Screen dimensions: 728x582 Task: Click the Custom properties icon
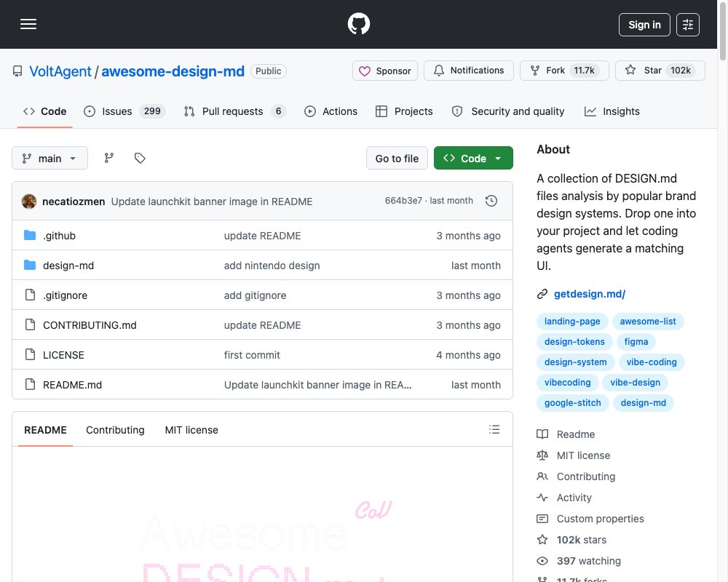[x=542, y=519]
